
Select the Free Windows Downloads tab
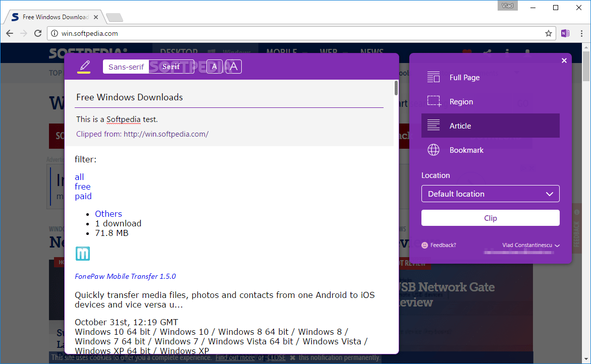pos(55,17)
